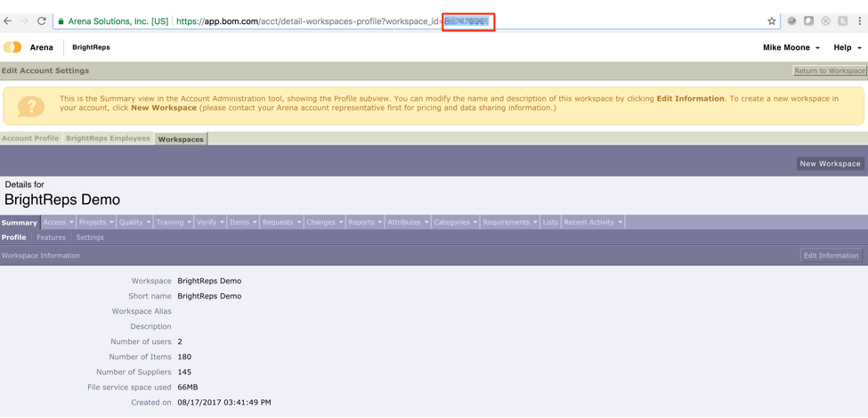Select the Summary menu tab

tap(20, 222)
